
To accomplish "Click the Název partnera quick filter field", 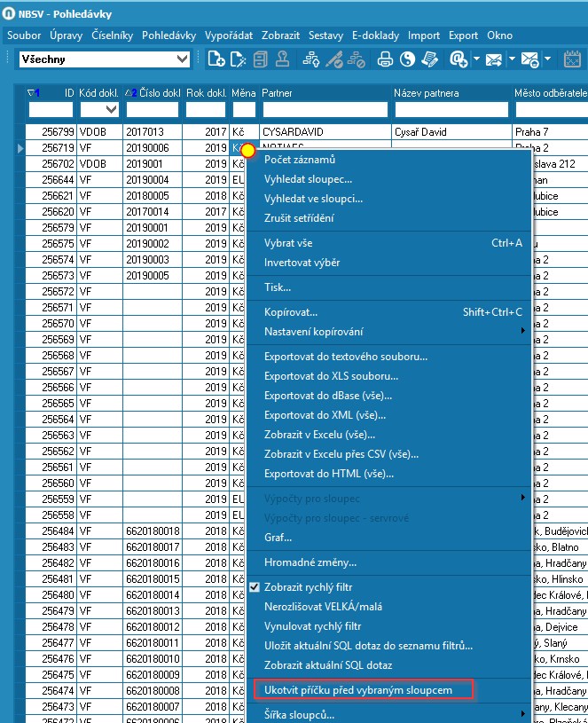I will pos(451,110).
